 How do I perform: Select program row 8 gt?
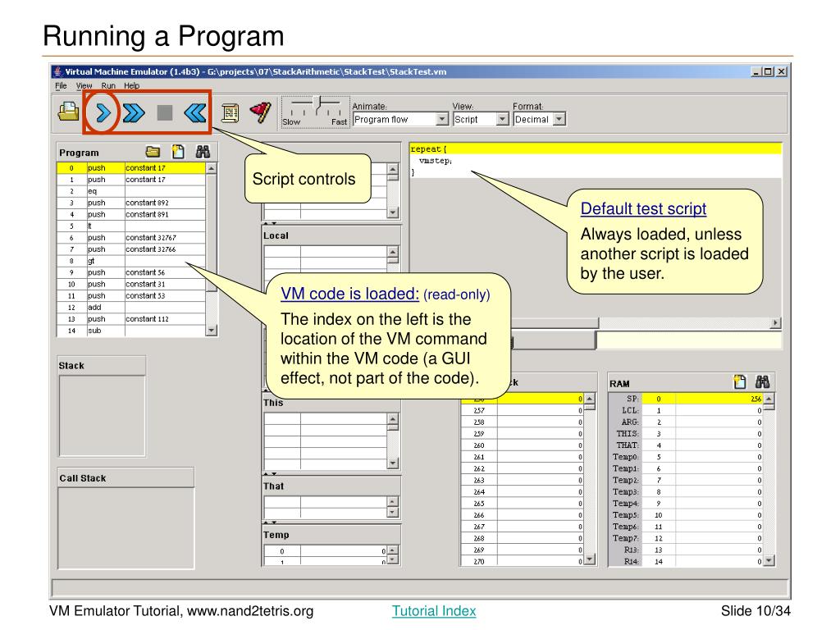(x=130, y=261)
